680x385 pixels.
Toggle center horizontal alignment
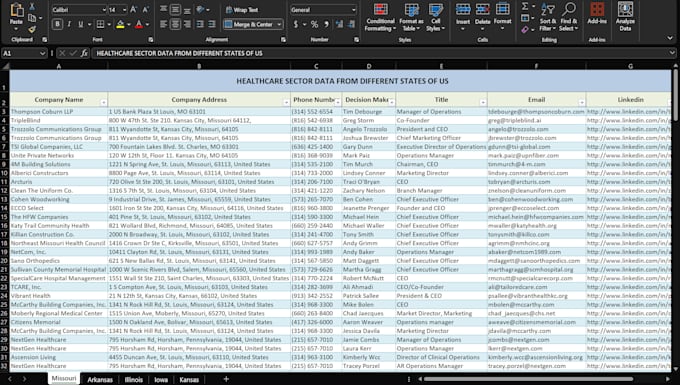point(175,24)
